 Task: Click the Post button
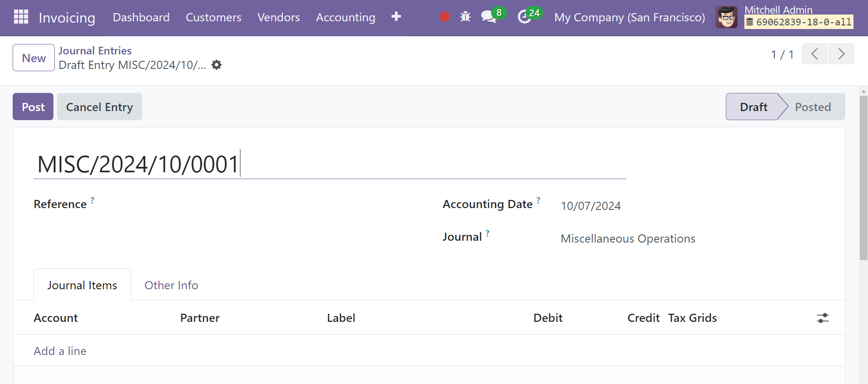(33, 107)
